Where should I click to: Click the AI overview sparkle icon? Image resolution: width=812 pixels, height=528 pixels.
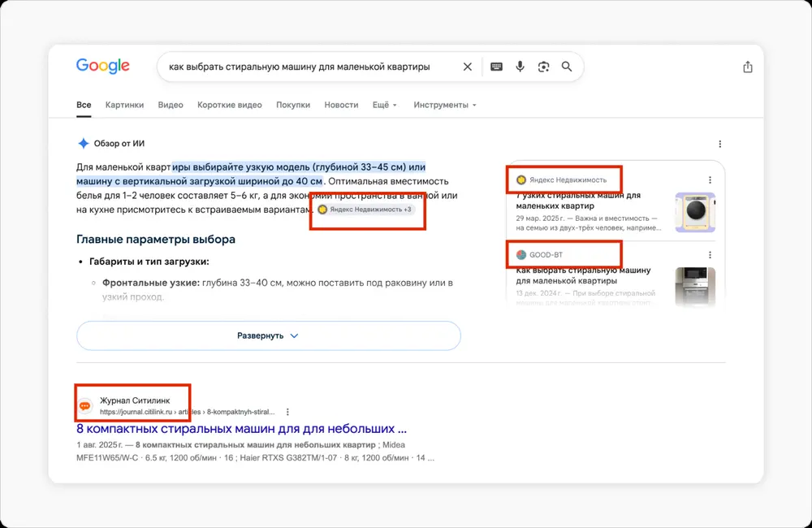click(x=84, y=144)
